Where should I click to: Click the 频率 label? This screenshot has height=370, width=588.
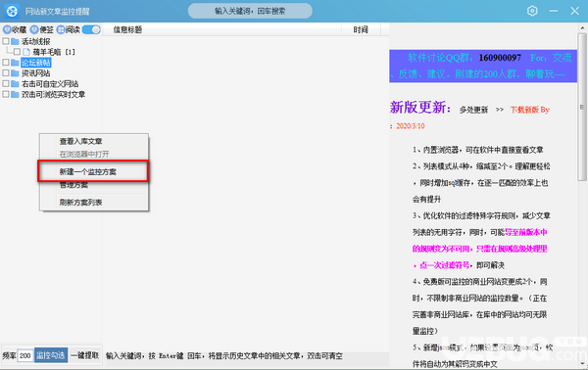9,355
